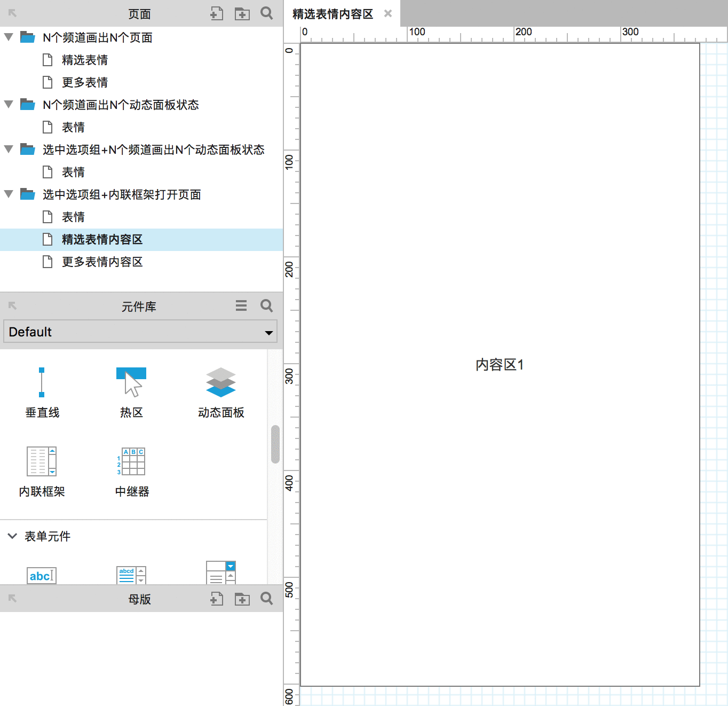
Task: Click page icon beside 更多表情内容区
Action: pos(48,262)
